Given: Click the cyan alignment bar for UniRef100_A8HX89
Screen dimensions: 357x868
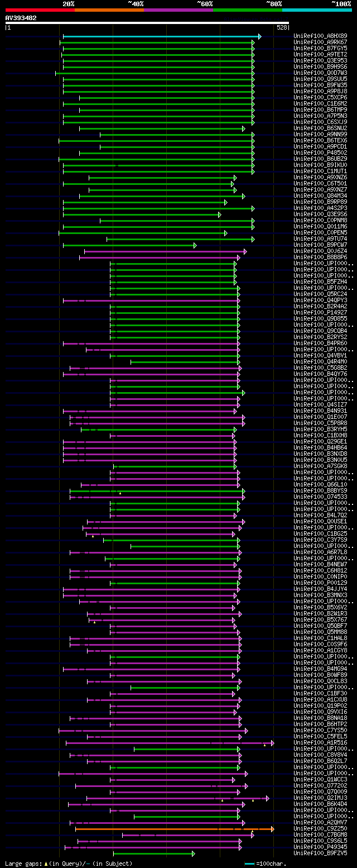Looking at the screenshot, I should [162, 36].
